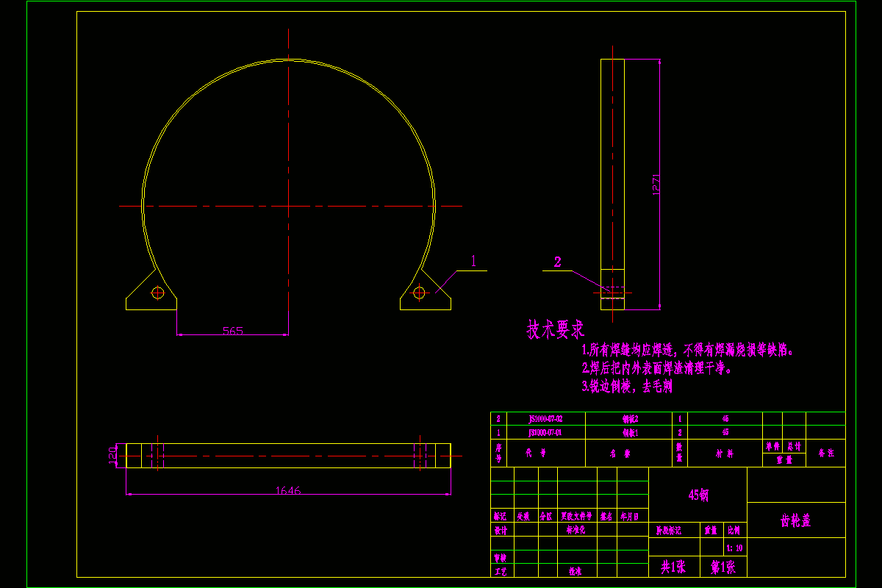Viewport: 882px width, 588px height.
Task: Click the 第1张 sheet number text
Action: click(x=723, y=567)
